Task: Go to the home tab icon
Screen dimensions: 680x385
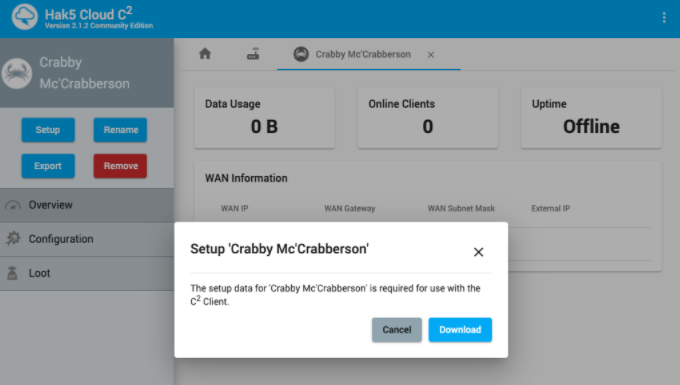Action: pos(205,54)
